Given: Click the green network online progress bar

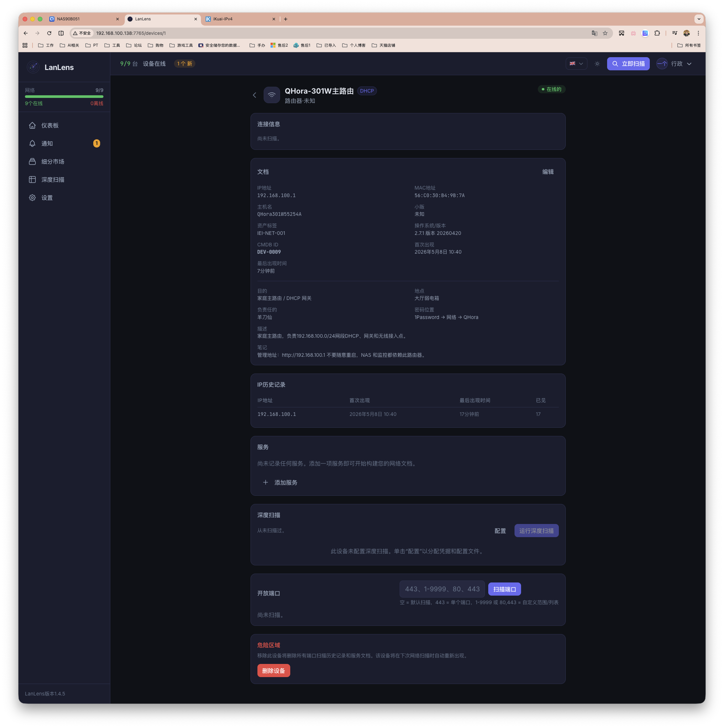Looking at the screenshot, I should click(x=64, y=97).
